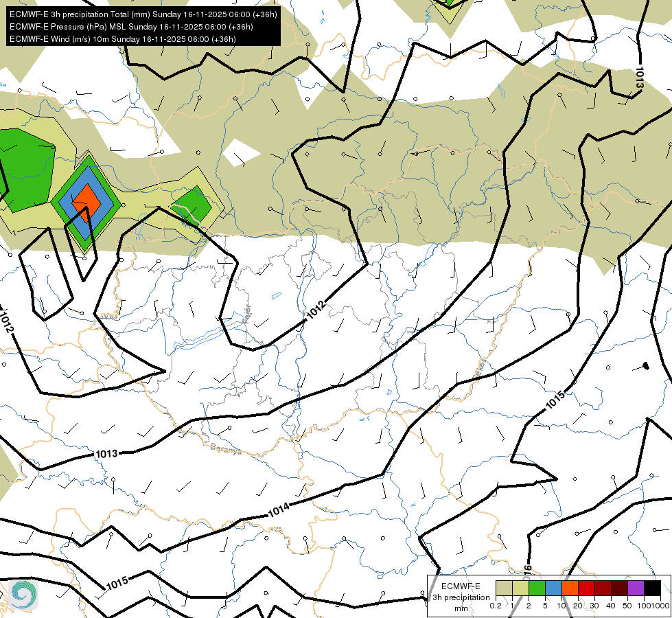The width and height of the screenshot is (672, 618).
Task: Click the '3h precipitation' legend caption
Action: (461, 597)
